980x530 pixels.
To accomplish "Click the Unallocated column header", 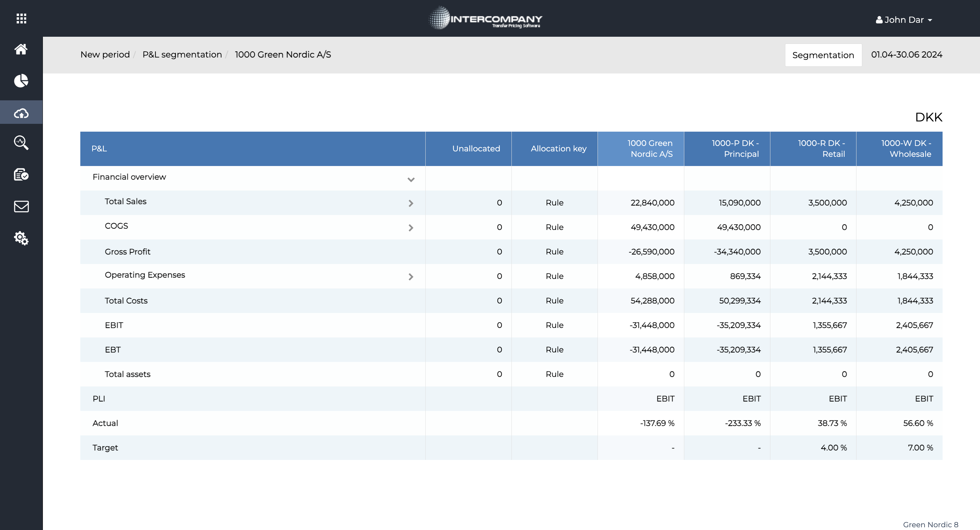I will 469,149.
